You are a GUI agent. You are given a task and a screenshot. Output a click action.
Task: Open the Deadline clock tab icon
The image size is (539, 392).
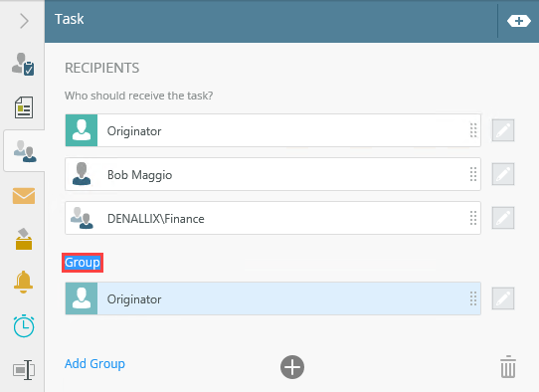(24, 325)
